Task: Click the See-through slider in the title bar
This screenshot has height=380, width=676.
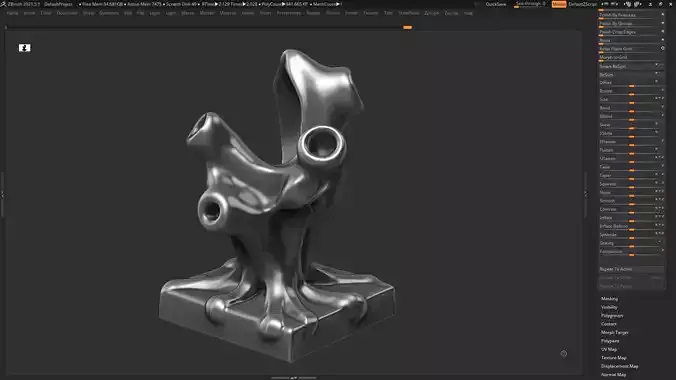Action: tap(531, 4)
